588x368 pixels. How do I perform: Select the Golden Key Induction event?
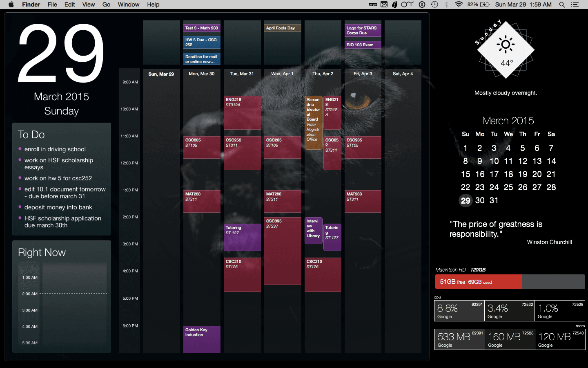pyautogui.click(x=202, y=339)
